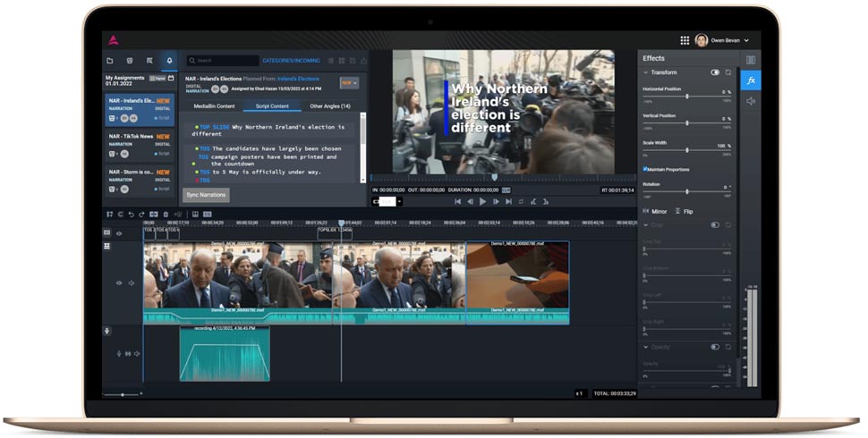Click the Sync Narrations button
The image size is (868, 438).
coord(206,194)
